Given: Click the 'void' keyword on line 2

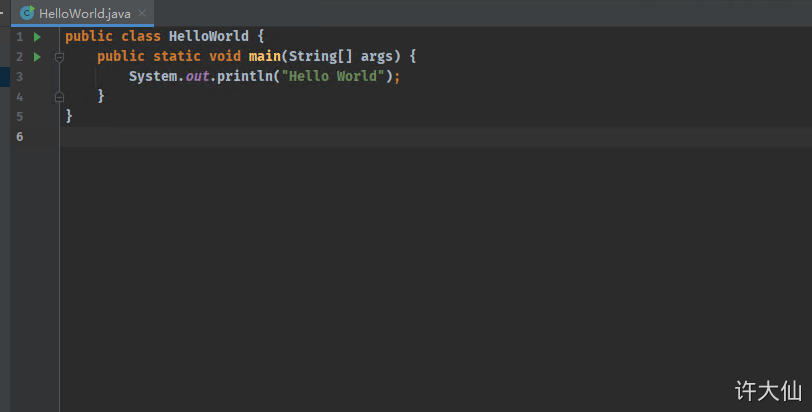Looking at the screenshot, I should point(225,56).
